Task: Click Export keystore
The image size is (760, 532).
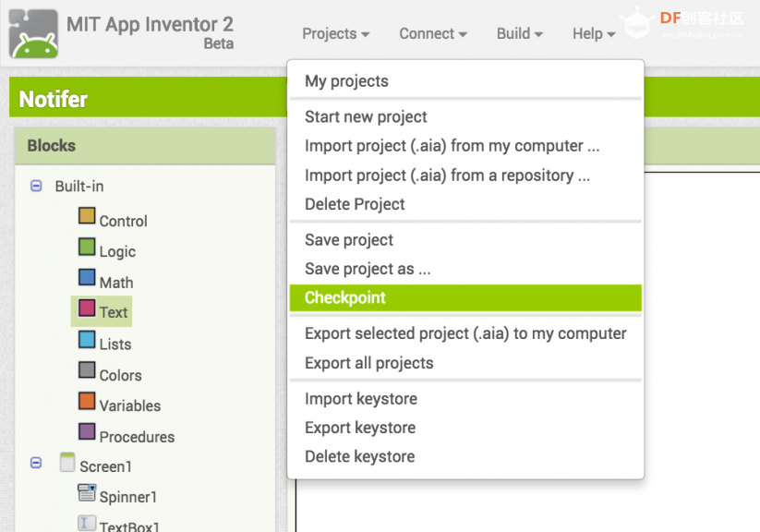Action: point(465,428)
